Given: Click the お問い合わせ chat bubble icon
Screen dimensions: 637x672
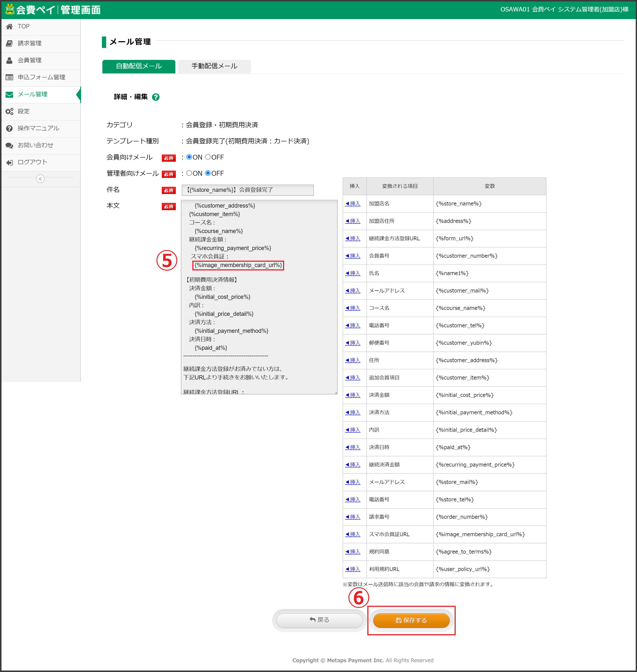Looking at the screenshot, I should [9, 145].
